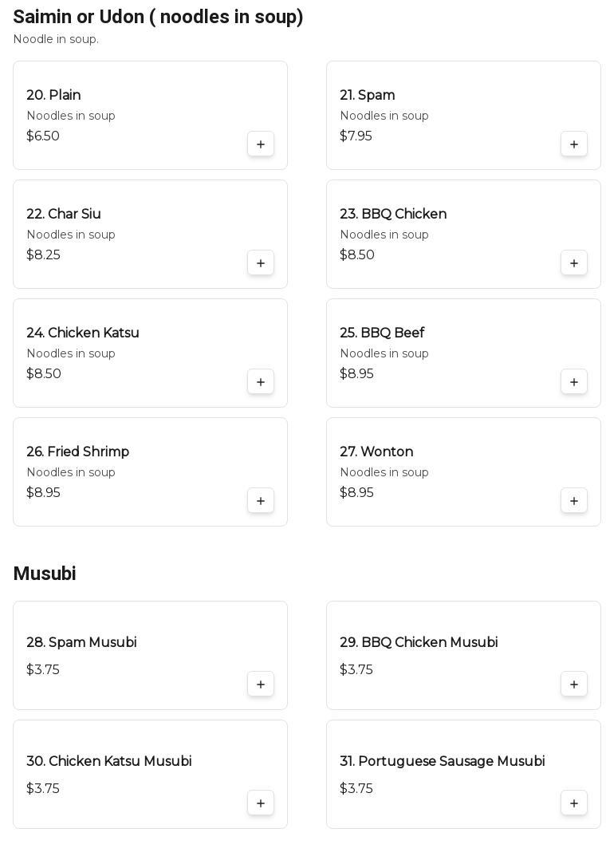The width and height of the screenshot is (614, 868).
Task: Click the Musubi section heading
Action: pyautogui.click(x=45, y=574)
